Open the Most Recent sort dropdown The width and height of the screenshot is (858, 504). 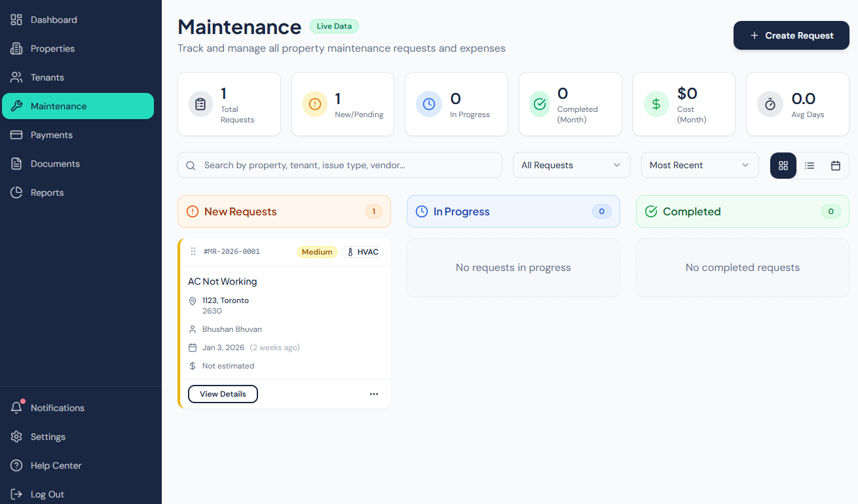[699, 165]
